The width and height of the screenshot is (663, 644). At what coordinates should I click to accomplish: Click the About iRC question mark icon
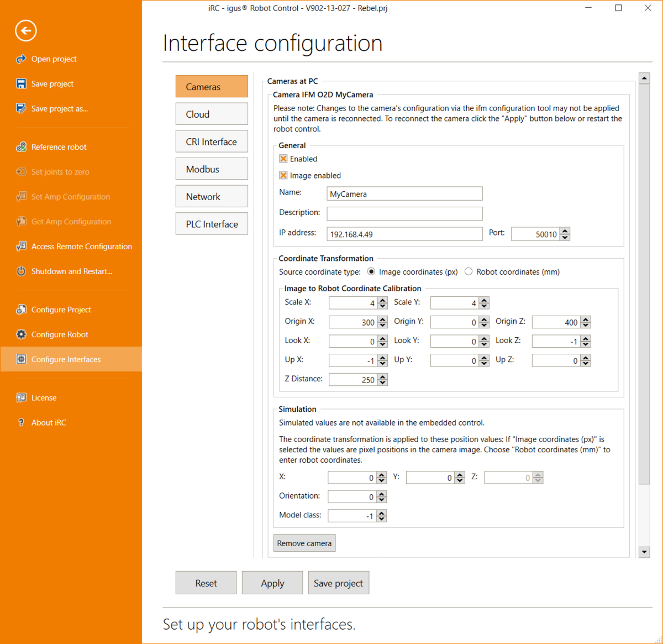pos(21,422)
